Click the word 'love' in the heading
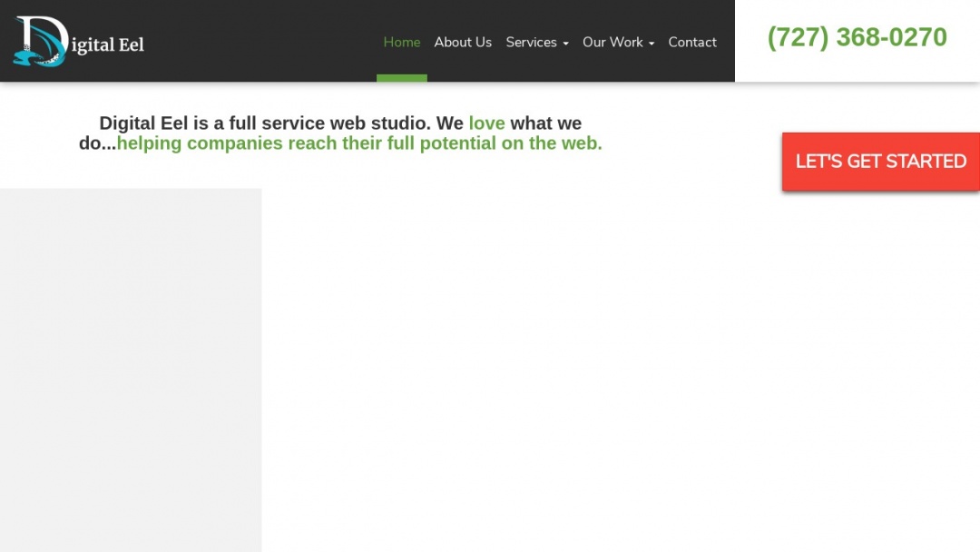This screenshot has width=980, height=552. [x=487, y=123]
